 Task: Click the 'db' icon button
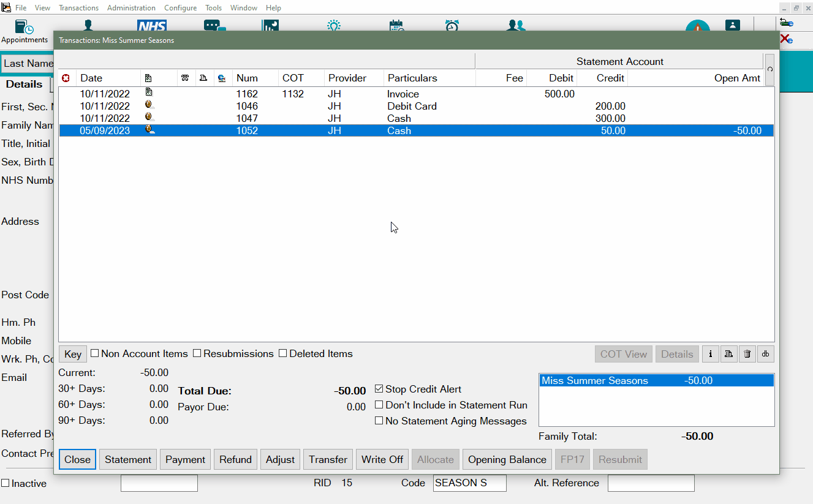coord(766,354)
